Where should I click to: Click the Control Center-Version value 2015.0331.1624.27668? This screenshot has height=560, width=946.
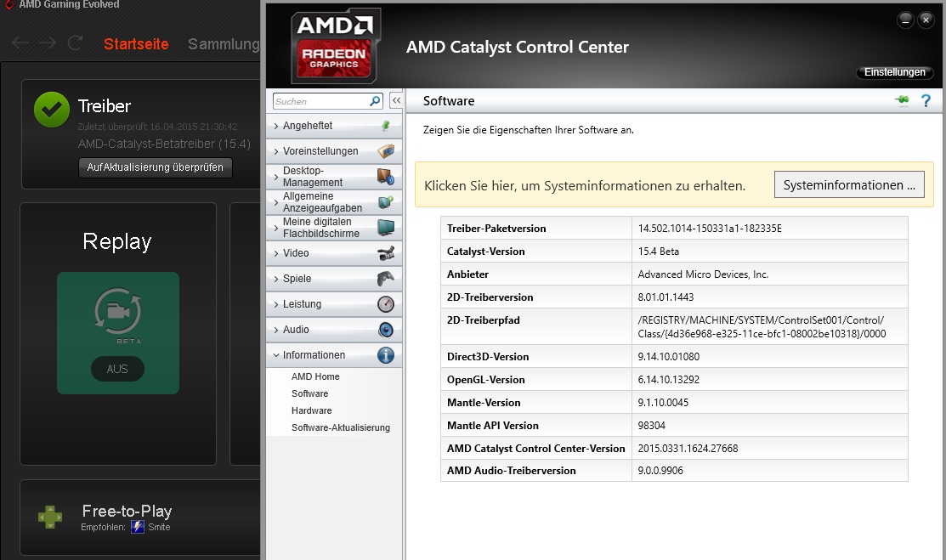[688, 449]
